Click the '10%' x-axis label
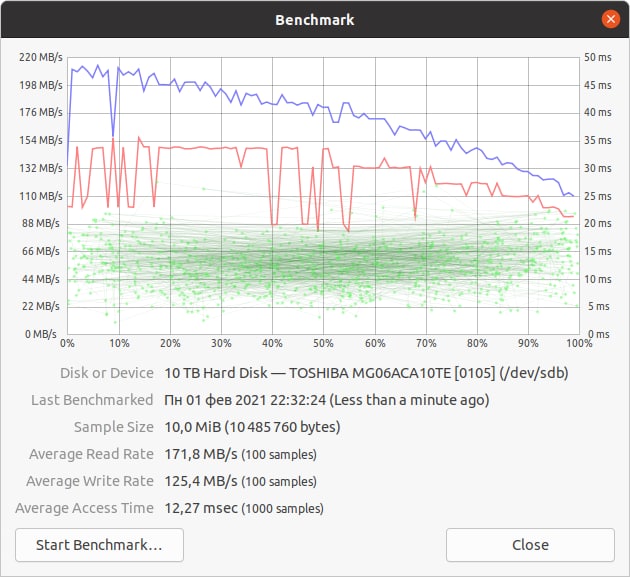This screenshot has width=630, height=577. pyautogui.click(x=119, y=344)
